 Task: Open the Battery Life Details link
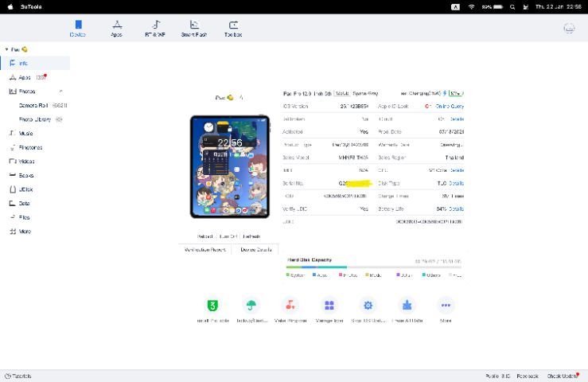pos(456,209)
